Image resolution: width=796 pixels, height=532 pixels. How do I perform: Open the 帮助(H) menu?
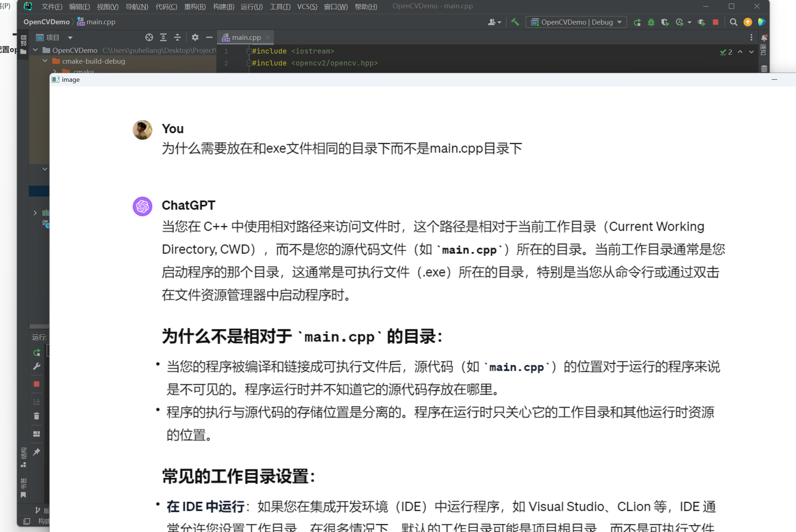366,7
